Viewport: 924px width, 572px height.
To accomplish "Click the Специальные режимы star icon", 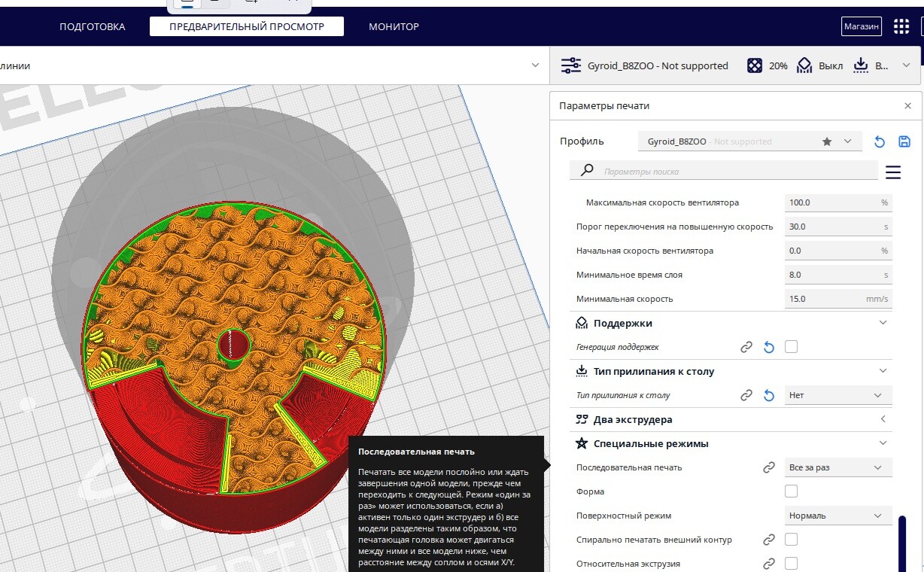I will click(582, 443).
